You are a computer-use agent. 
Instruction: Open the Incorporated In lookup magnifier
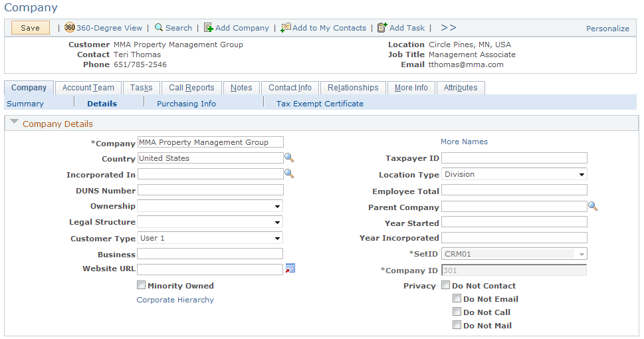point(289,173)
